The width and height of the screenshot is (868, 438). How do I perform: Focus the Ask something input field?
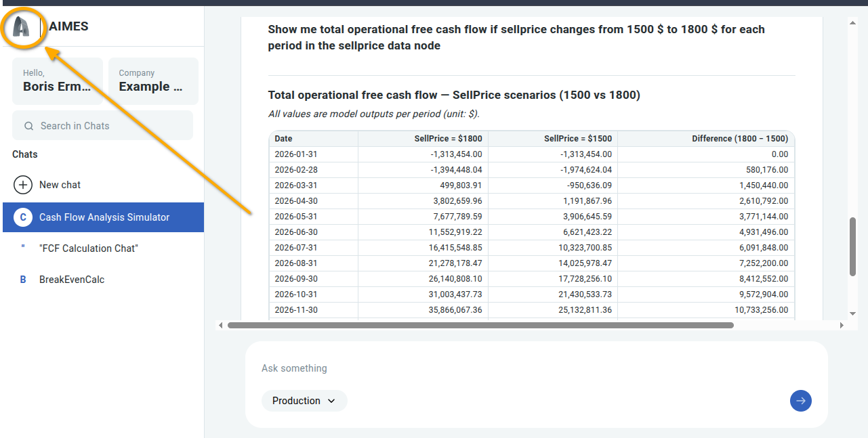[529, 368]
